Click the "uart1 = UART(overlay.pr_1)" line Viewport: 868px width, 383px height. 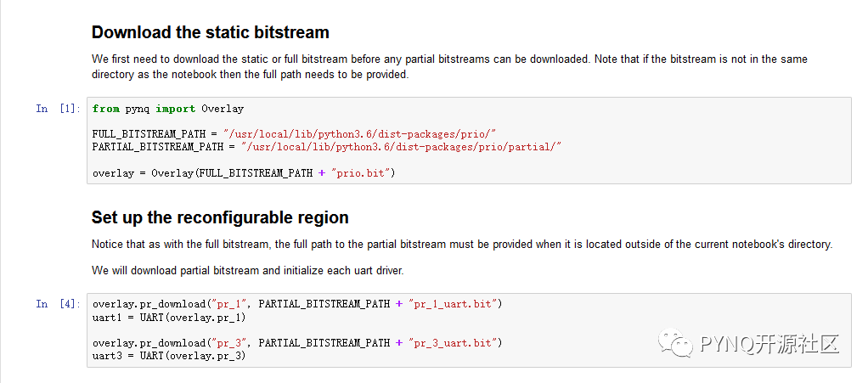tap(169, 317)
